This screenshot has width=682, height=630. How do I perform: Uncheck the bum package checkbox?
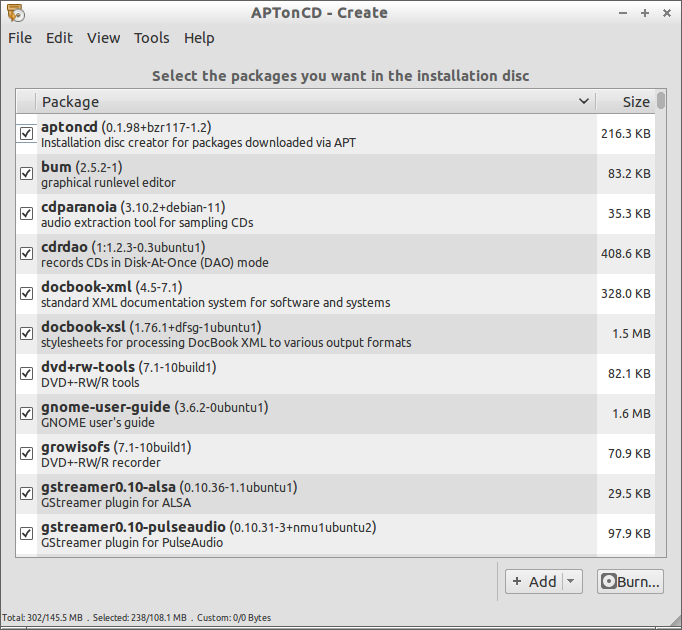pyautogui.click(x=27, y=173)
